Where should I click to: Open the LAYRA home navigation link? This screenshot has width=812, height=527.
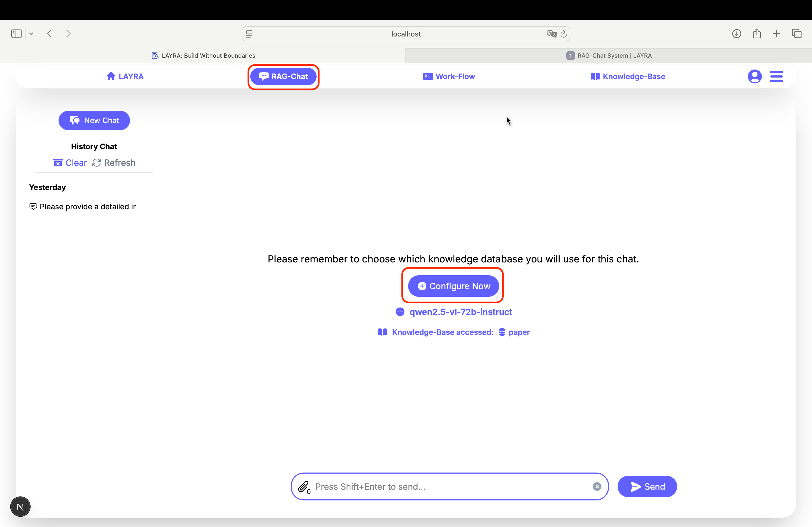coord(125,76)
